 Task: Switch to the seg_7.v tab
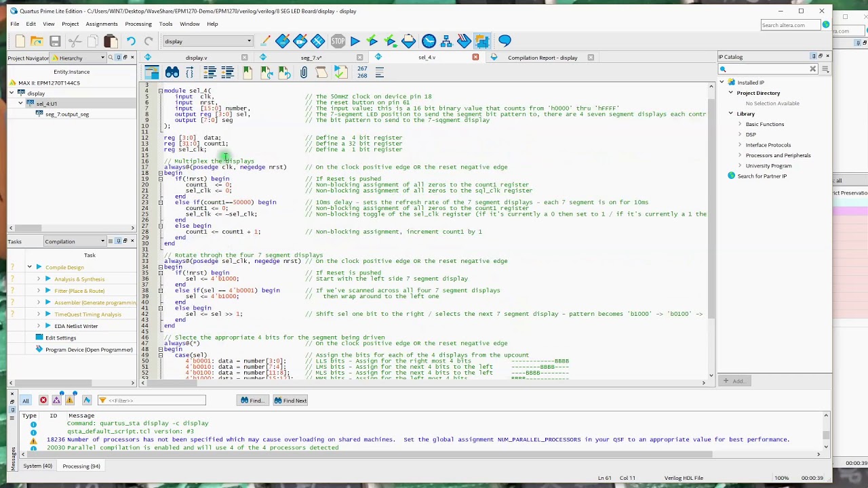pyautogui.click(x=311, y=58)
